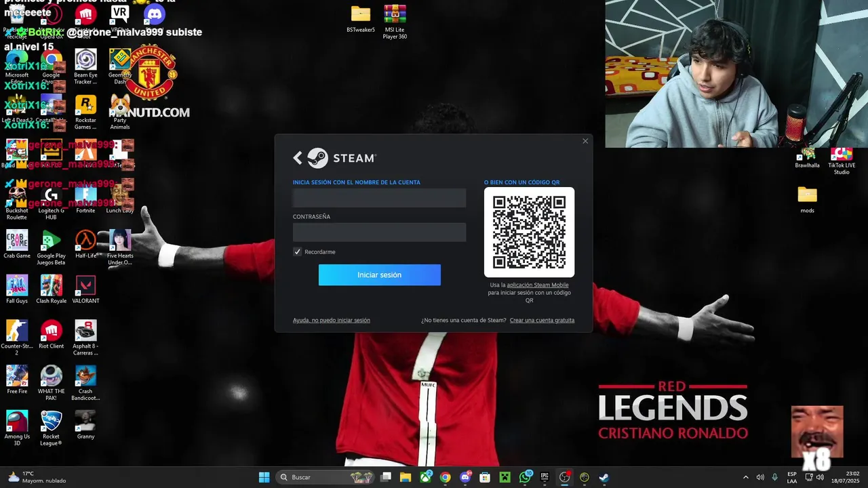Uncheck the Recordarme checkbox
868x488 pixels.
[x=297, y=251]
